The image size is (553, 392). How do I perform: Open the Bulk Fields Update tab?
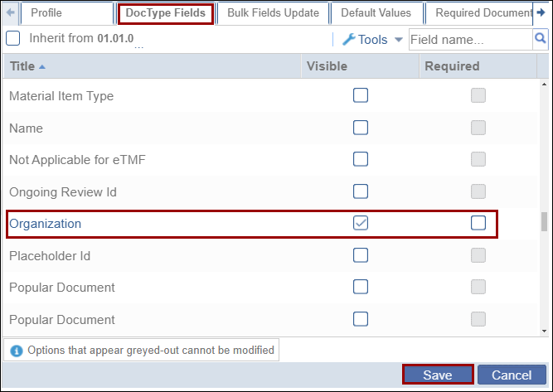(273, 13)
